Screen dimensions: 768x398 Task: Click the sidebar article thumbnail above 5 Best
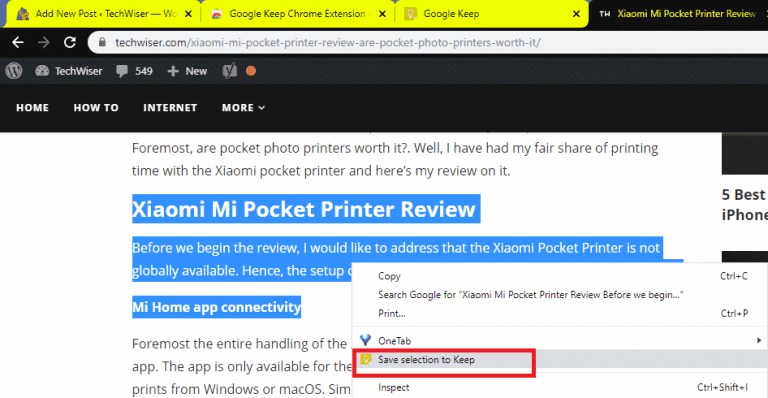click(744, 153)
